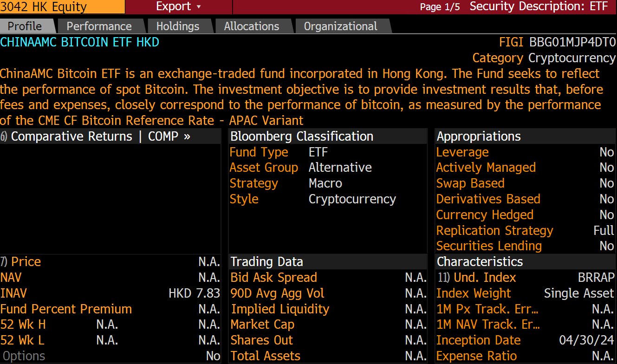Click the Options row
617x364 pixels.
point(110,356)
